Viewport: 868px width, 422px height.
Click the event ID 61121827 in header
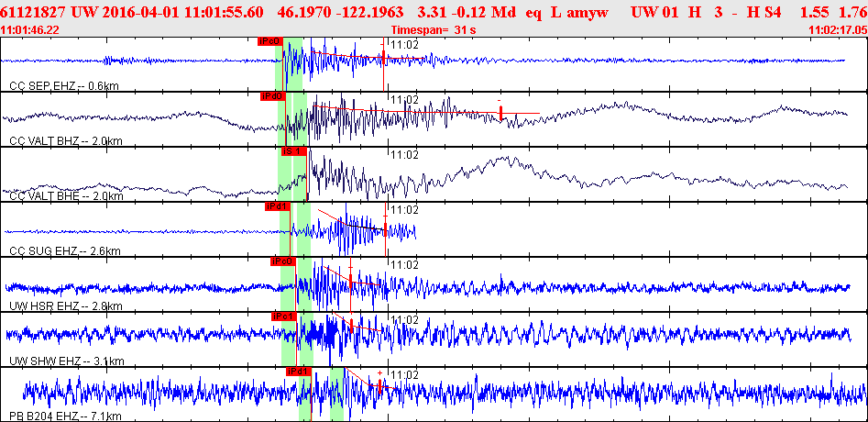pos(34,12)
